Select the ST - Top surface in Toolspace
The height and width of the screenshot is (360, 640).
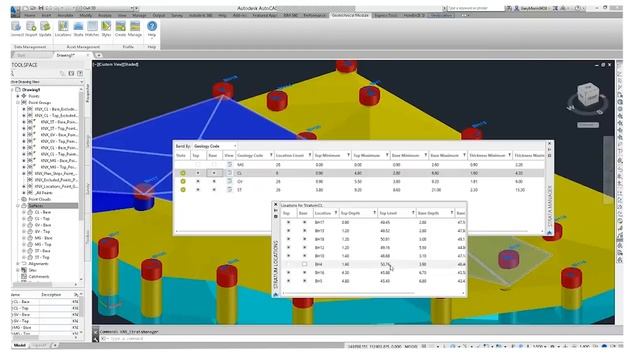tap(42, 257)
